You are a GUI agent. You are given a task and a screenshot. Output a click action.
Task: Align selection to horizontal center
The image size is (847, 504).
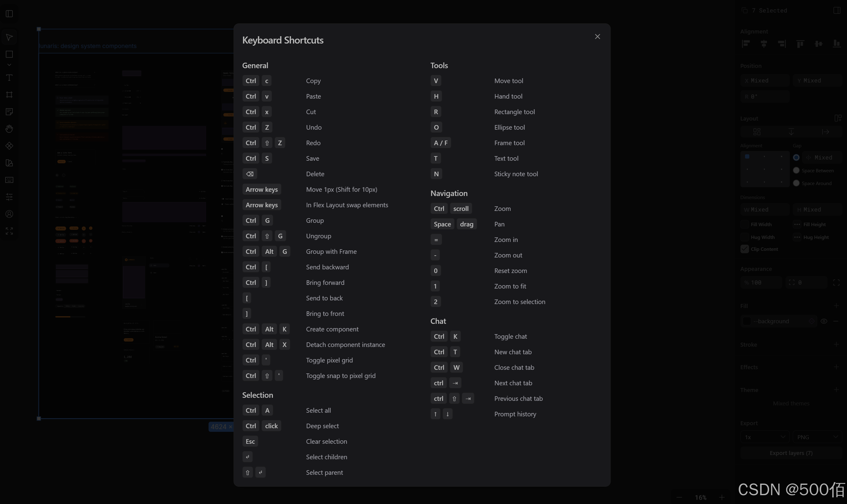764,44
